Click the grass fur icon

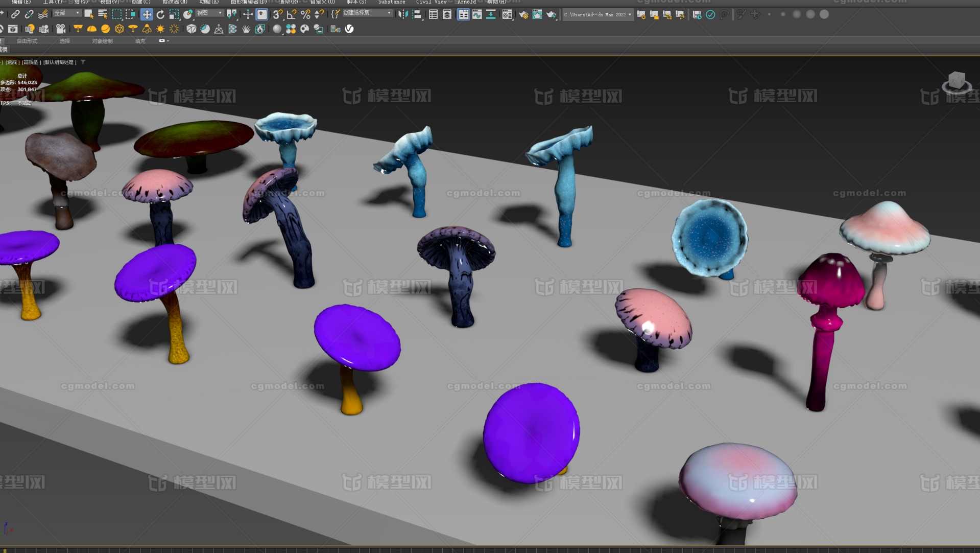[246, 29]
